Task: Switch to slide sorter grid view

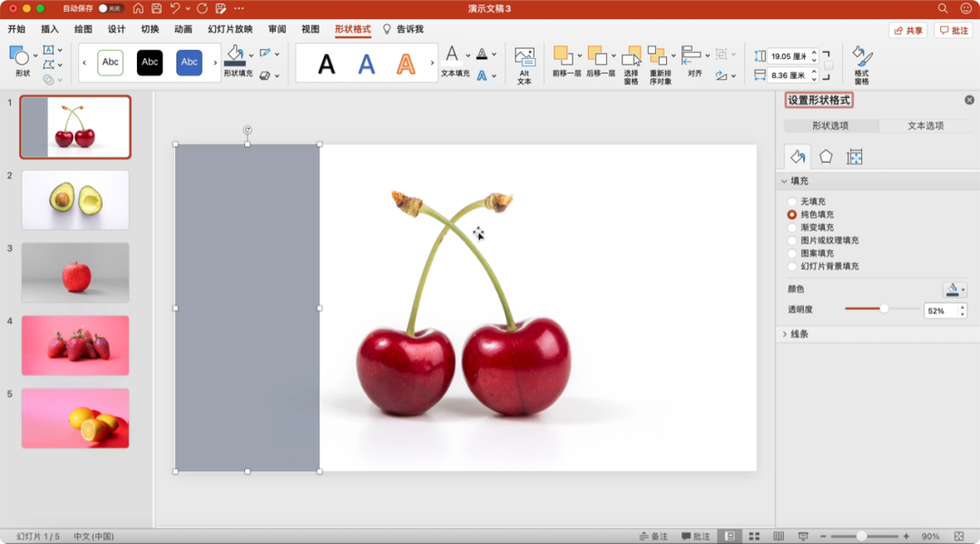Action: (x=754, y=537)
